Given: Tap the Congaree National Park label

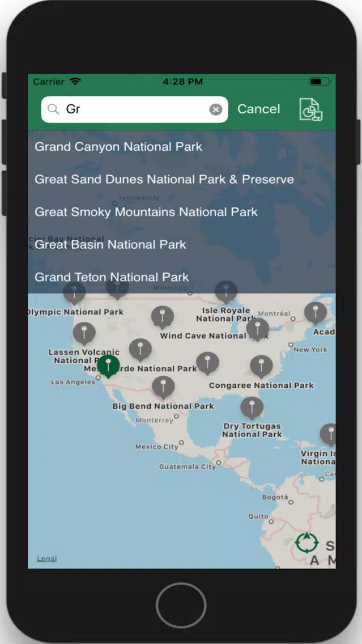Looking at the screenshot, I should [262, 385].
